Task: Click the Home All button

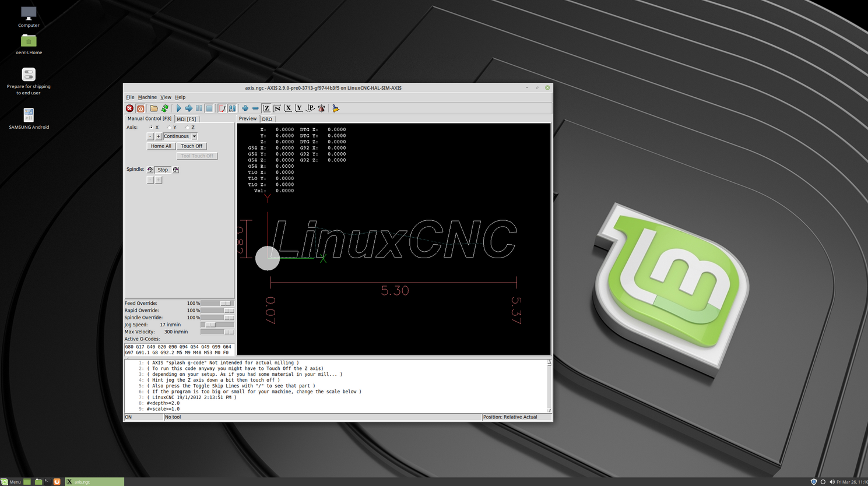Action: (161, 146)
